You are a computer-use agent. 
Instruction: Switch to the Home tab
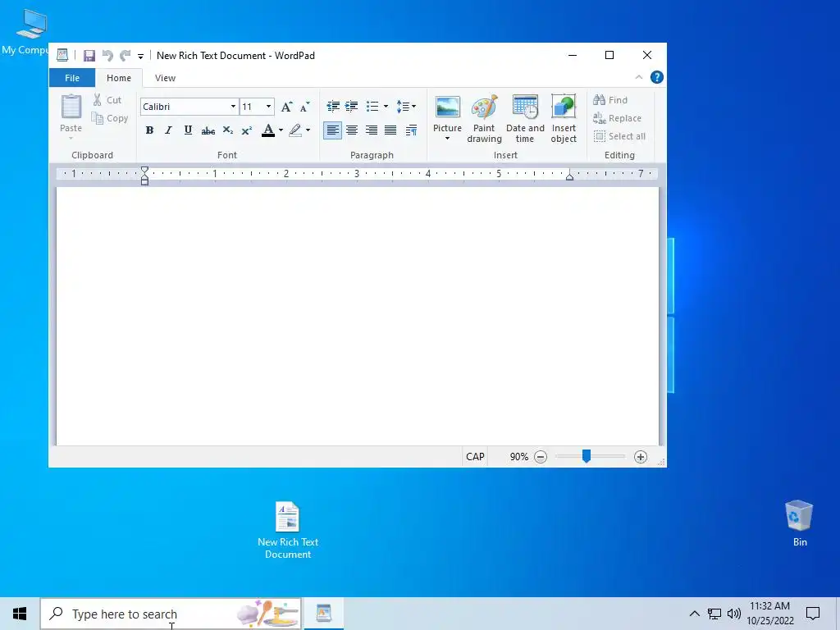[119, 78]
